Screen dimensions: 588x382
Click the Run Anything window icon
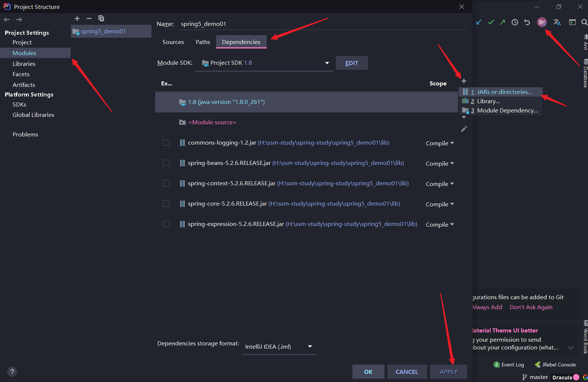572,22
